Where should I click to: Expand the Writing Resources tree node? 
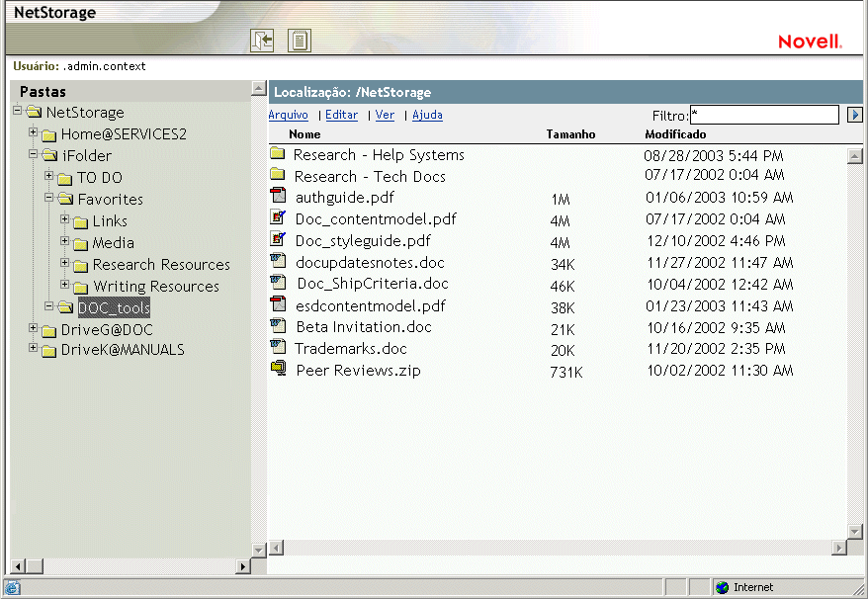tap(65, 285)
